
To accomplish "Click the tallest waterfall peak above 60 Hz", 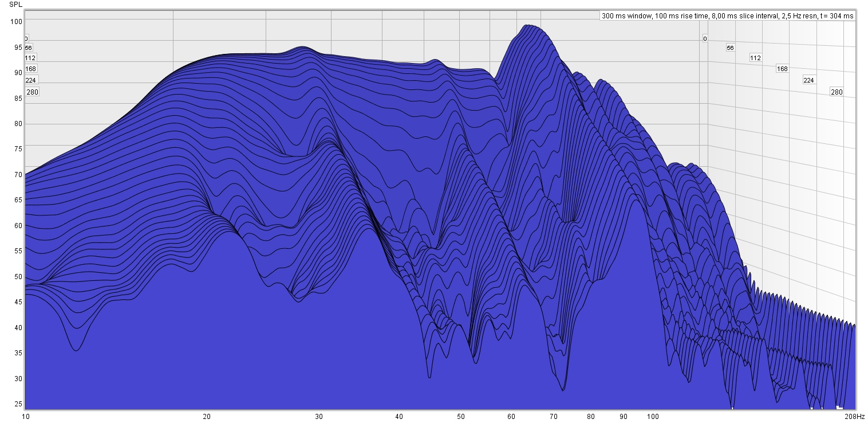I will click(528, 26).
